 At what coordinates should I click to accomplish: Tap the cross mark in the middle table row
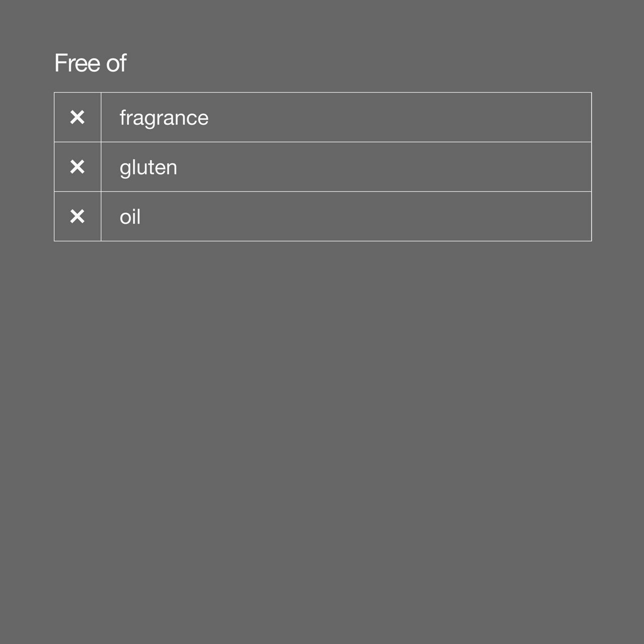77,167
